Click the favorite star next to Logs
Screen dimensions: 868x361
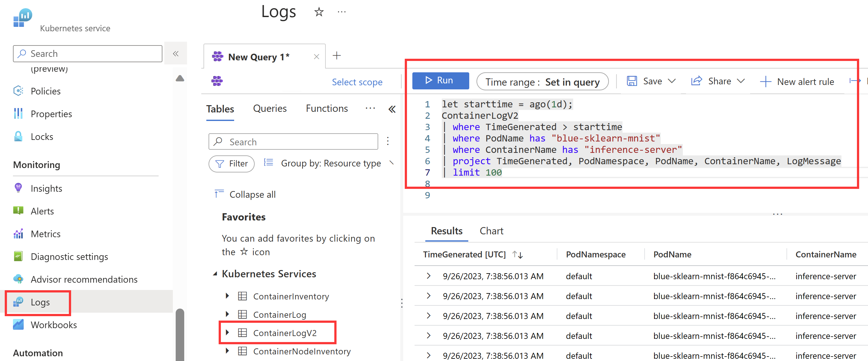(319, 12)
